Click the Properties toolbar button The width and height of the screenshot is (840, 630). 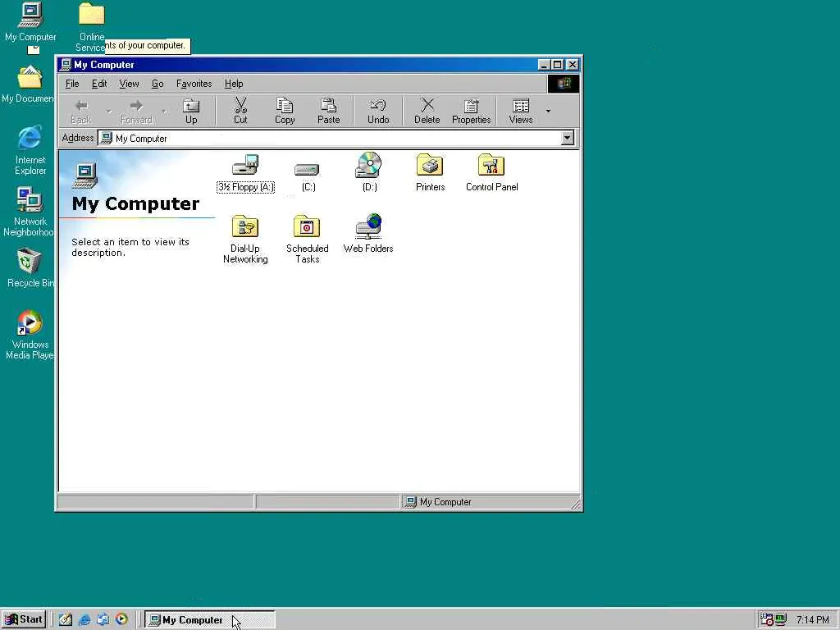click(472, 111)
